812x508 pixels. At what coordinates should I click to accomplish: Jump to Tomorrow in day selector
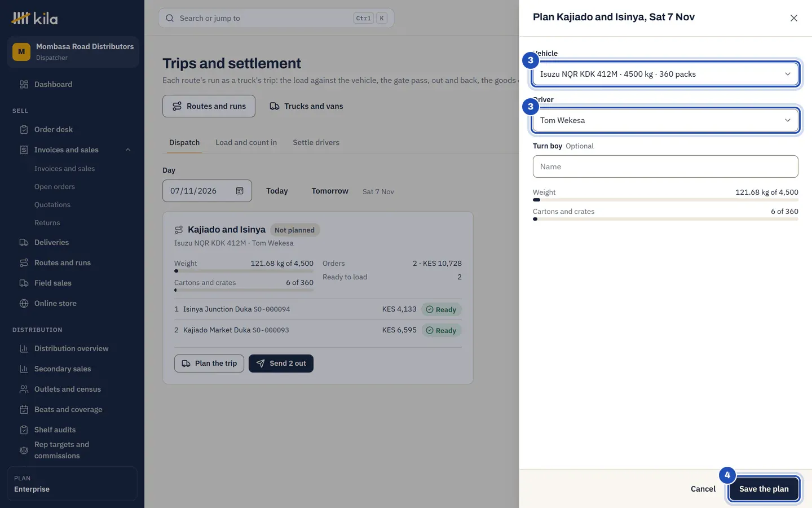point(330,191)
